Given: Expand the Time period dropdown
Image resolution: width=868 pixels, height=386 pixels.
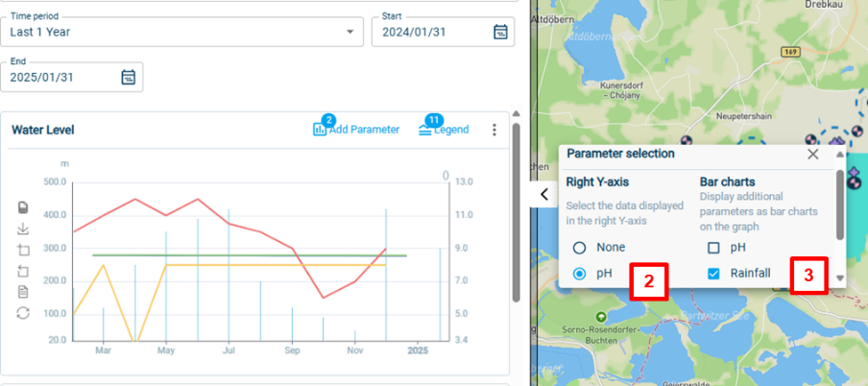Looking at the screenshot, I should point(350,32).
